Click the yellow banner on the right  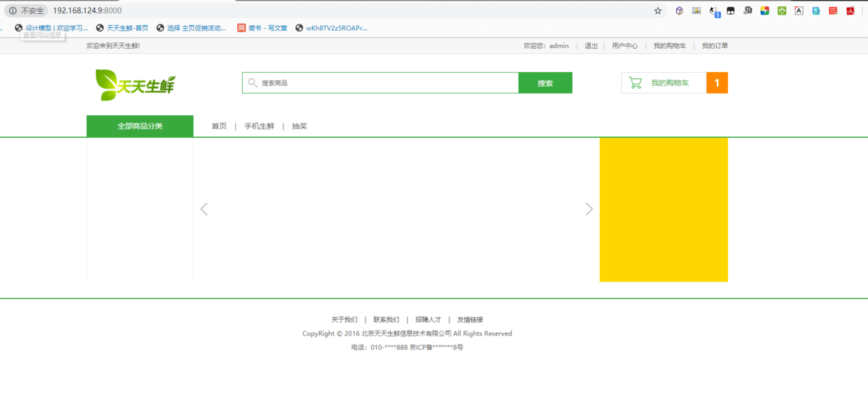[x=664, y=210]
